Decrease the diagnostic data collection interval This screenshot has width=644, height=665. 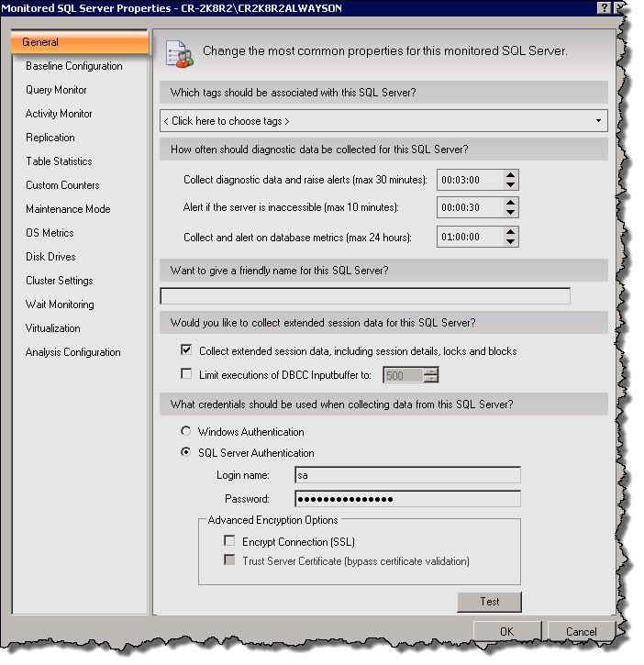510,185
